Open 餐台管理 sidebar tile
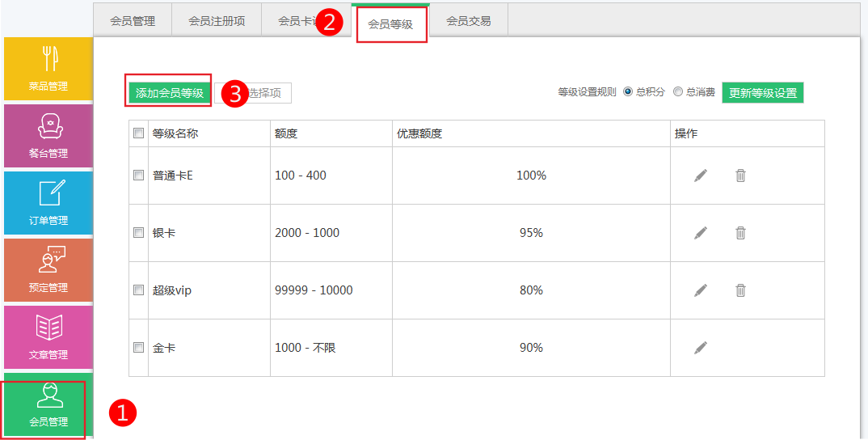Viewport: 868px width, 440px height. coord(48,136)
